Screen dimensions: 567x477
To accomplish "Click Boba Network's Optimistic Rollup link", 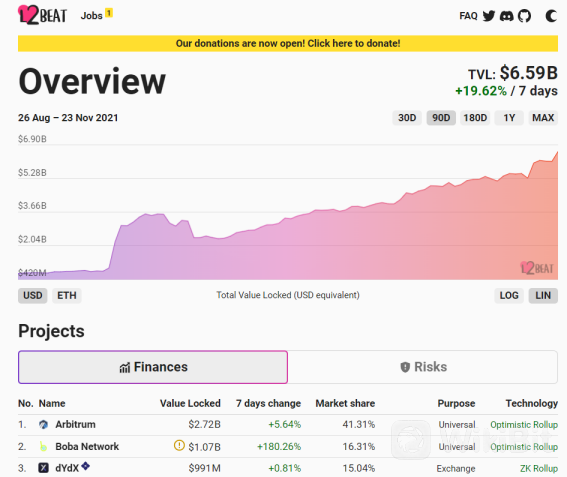I will click(524, 447).
